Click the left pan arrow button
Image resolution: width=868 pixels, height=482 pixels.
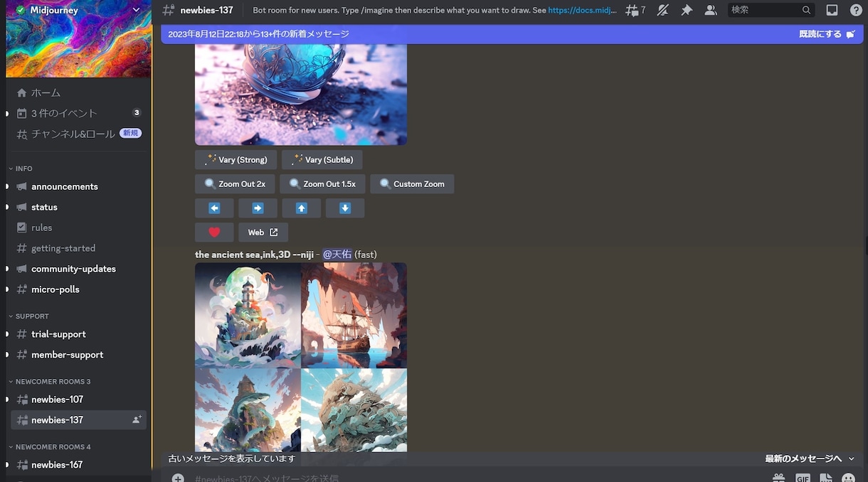[214, 208]
